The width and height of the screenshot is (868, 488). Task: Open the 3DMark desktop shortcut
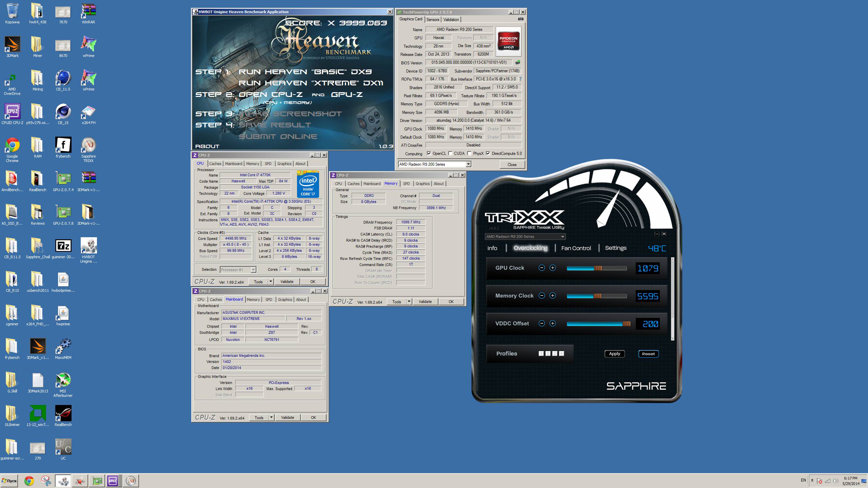[12, 47]
